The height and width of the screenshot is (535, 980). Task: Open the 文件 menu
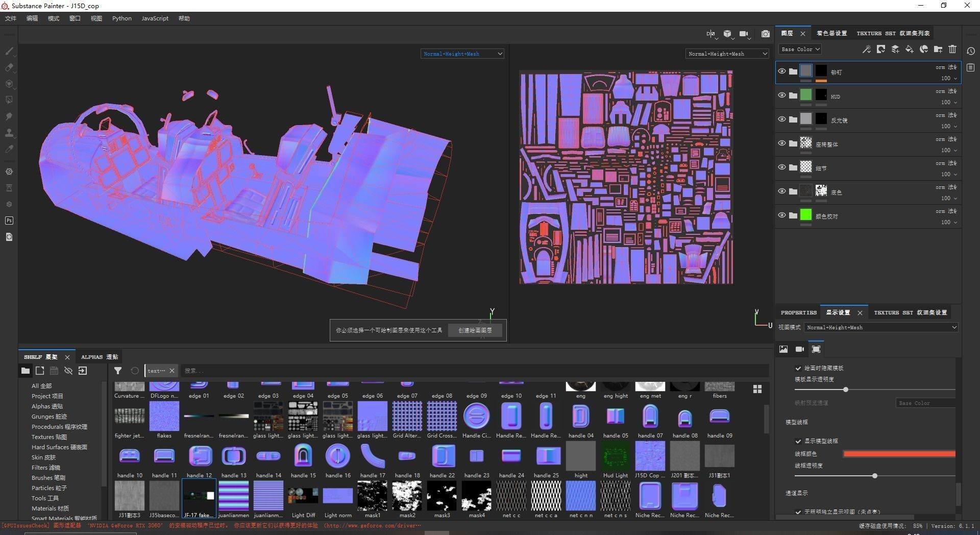click(x=11, y=18)
